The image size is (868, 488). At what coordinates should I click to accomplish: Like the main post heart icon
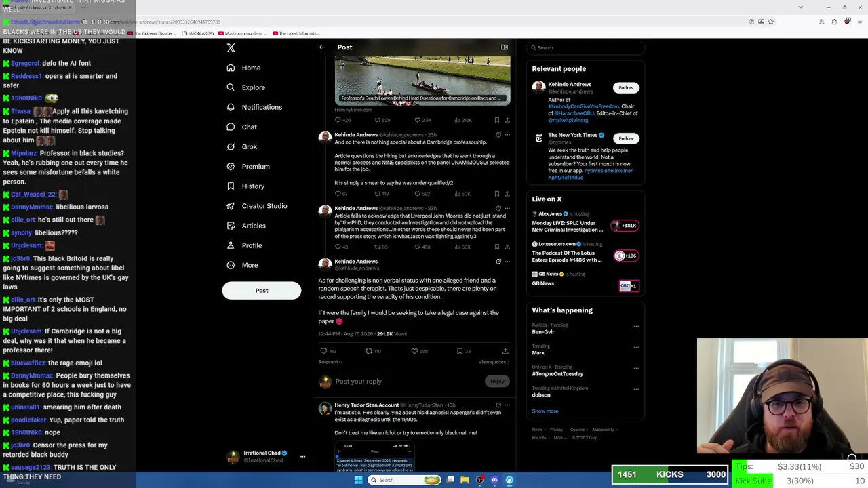pos(414,351)
